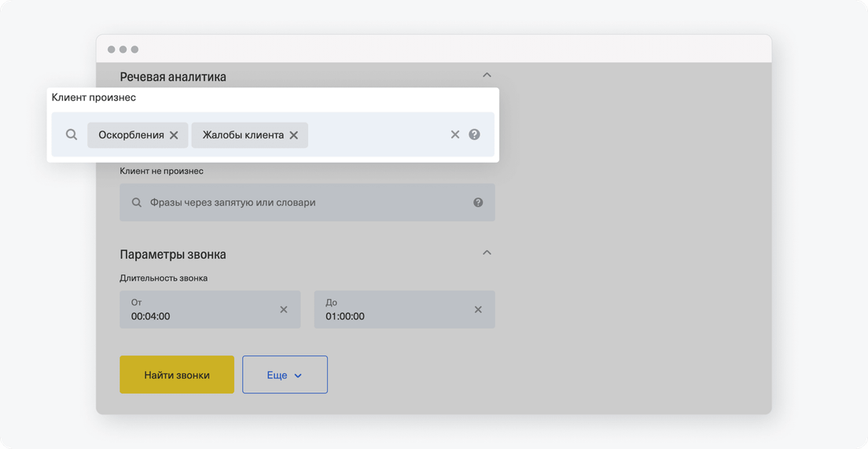Open the Еще dropdown

pos(285,375)
